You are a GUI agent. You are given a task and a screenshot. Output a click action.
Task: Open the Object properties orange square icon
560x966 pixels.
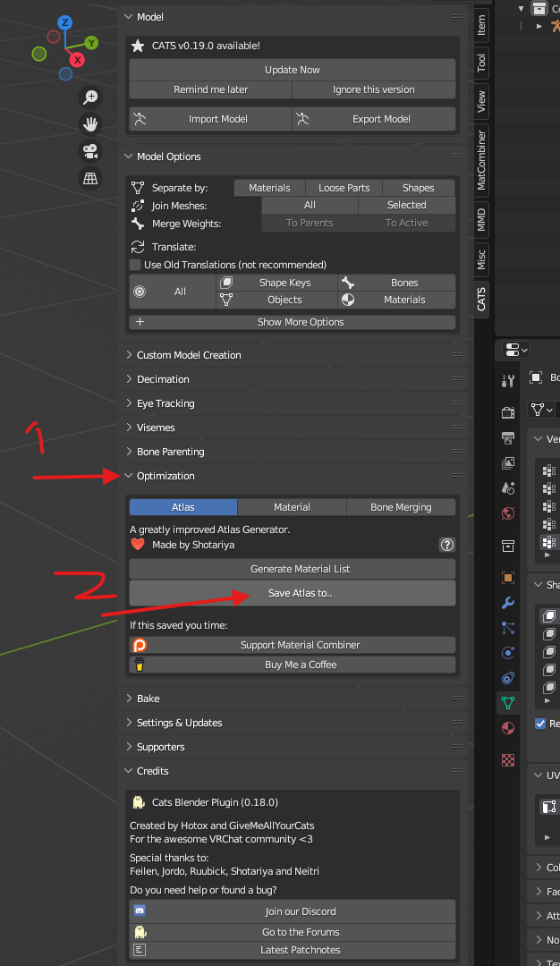point(507,577)
